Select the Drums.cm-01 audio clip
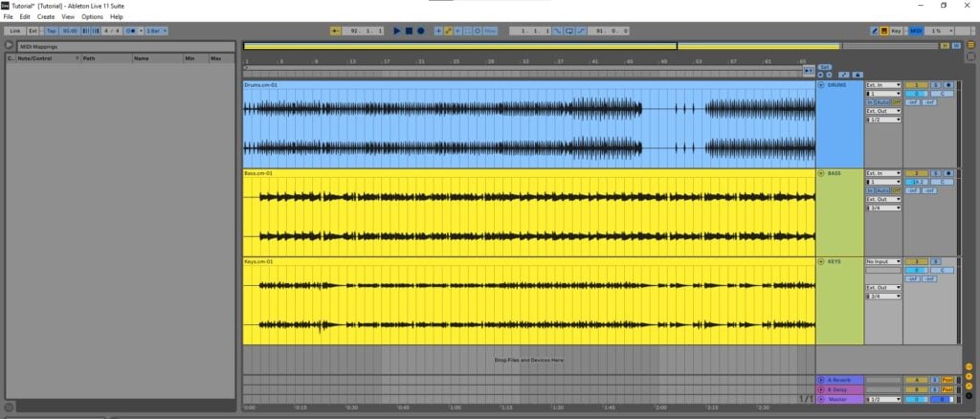980x419 pixels. pyautogui.click(x=528, y=124)
